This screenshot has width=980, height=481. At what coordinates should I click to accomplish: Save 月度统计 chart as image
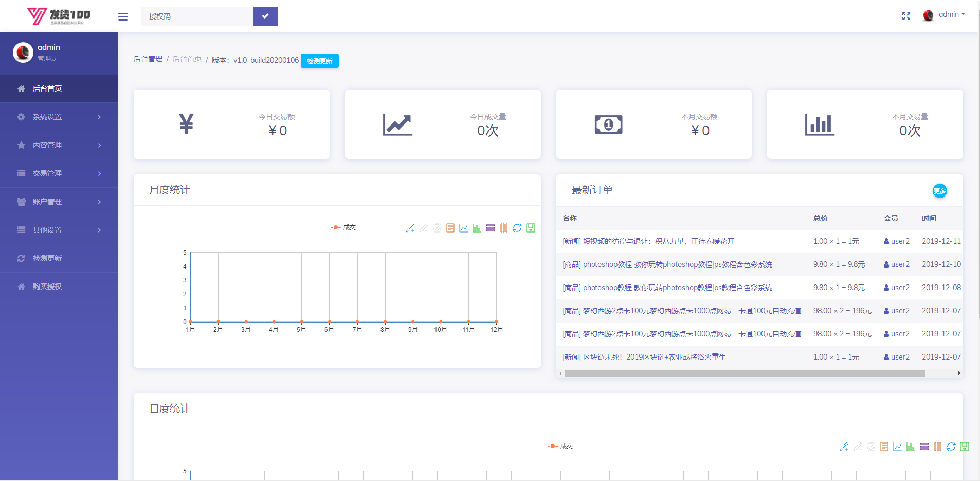click(531, 228)
